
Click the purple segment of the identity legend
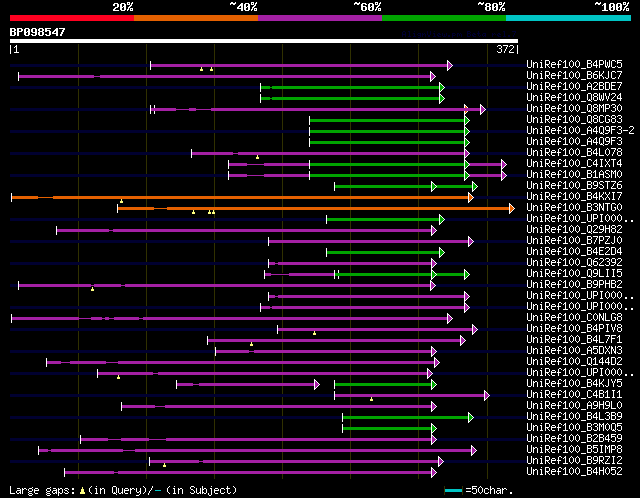click(x=320, y=18)
